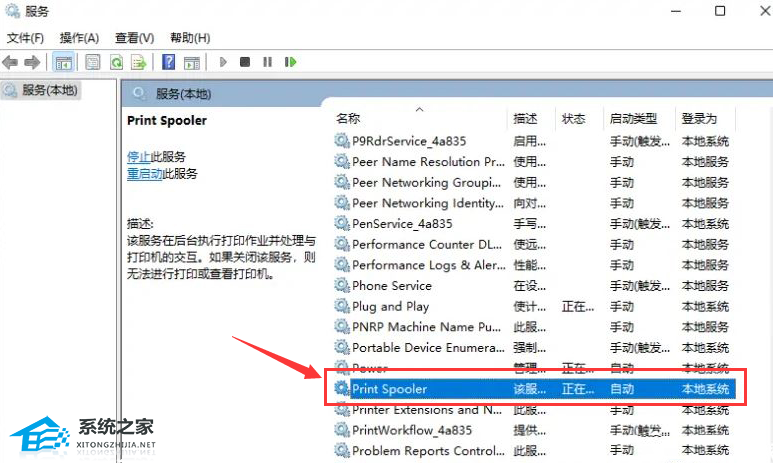Select the Peer Networking Identity... service
This screenshot has width=773, height=463.
pos(428,203)
